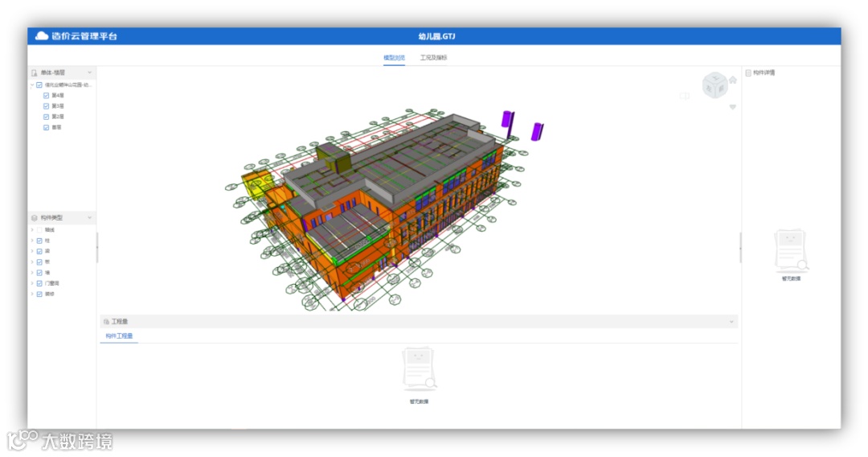868x457 pixels.
Task: Uncheck the 门窗洞 component type checkbox
Action: click(x=39, y=283)
